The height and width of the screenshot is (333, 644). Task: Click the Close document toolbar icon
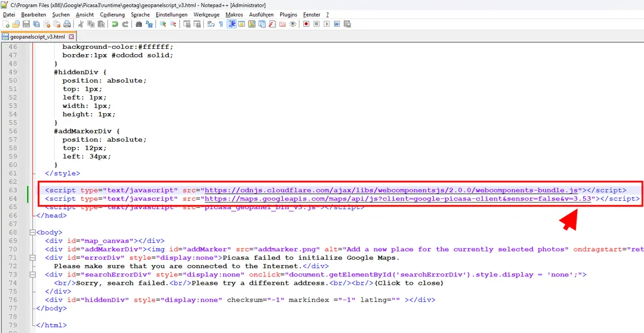tap(47, 24)
